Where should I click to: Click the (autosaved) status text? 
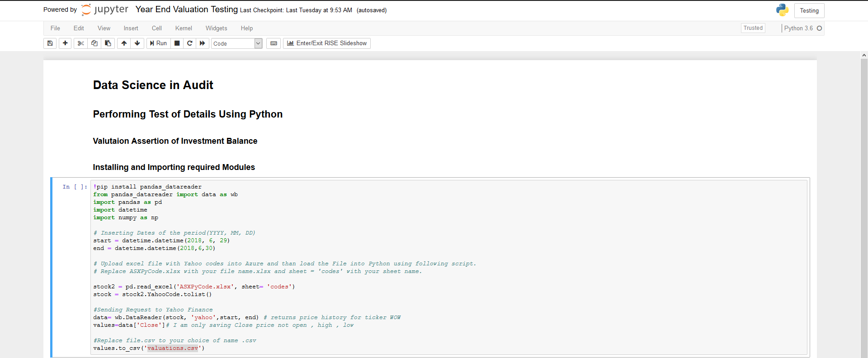[x=372, y=10]
